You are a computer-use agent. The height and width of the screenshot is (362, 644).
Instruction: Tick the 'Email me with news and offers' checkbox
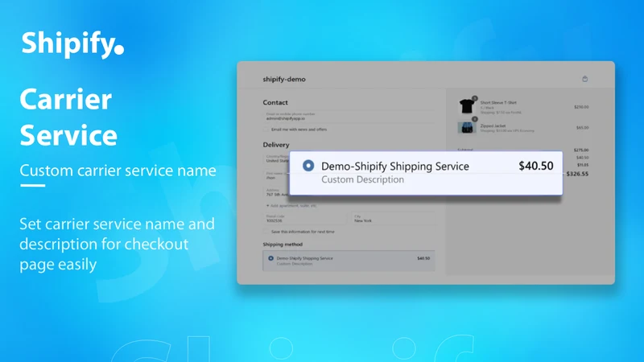click(266, 130)
